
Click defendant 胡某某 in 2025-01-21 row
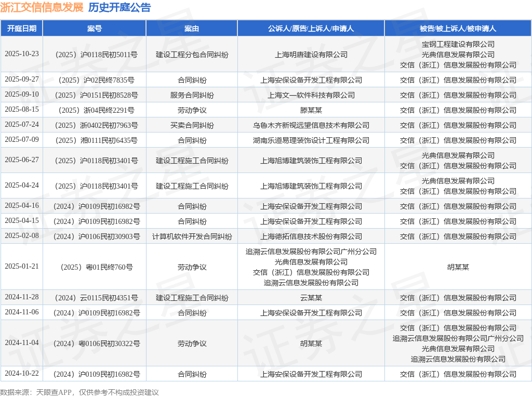[458, 267]
